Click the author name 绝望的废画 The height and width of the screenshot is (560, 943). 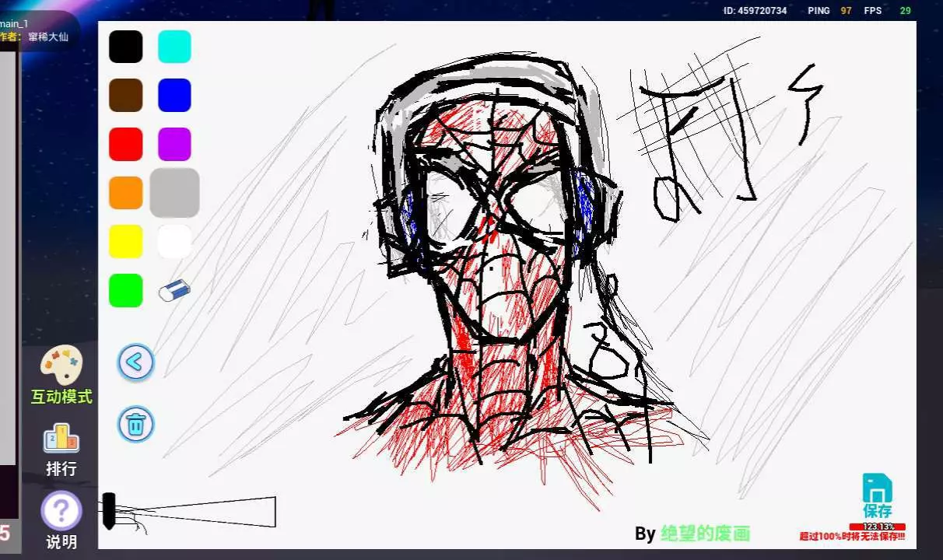(x=705, y=534)
